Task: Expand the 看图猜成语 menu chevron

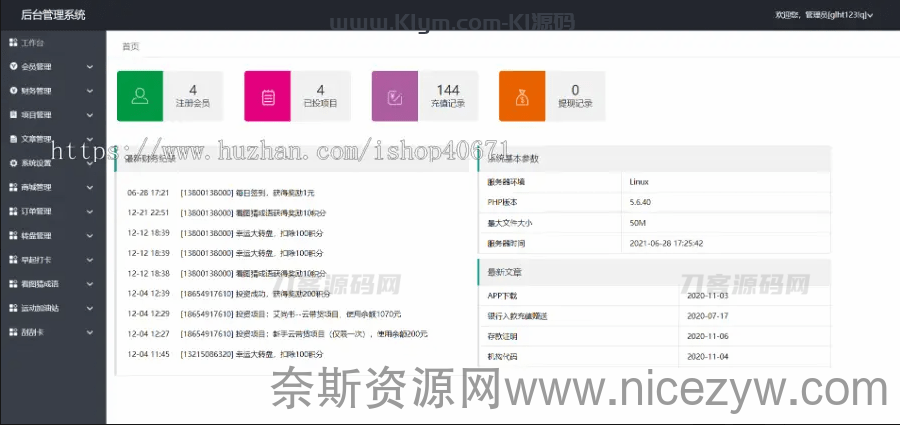Action: click(x=90, y=284)
